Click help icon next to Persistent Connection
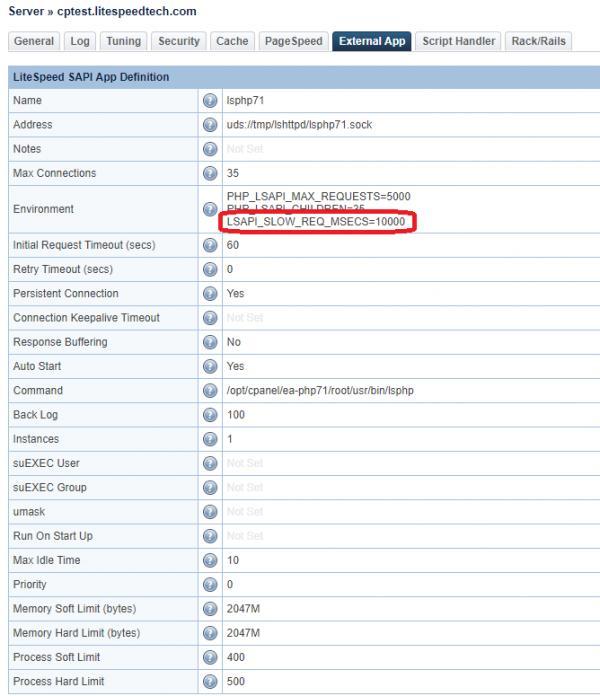The width and height of the screenshot is (600, 696). point(210,294)
